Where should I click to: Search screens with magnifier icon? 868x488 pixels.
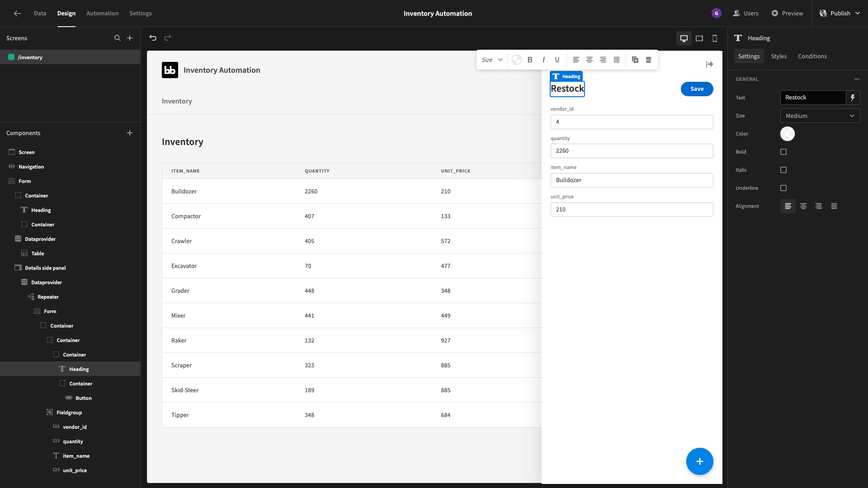tap(118, 38)
